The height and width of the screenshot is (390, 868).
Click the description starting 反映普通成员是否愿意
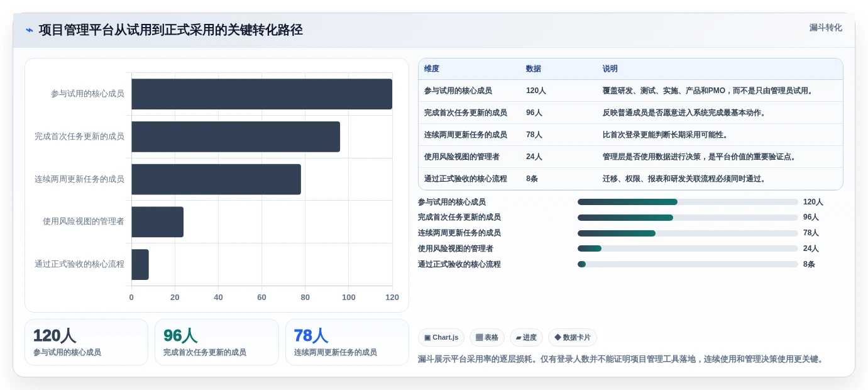point(685,113)
